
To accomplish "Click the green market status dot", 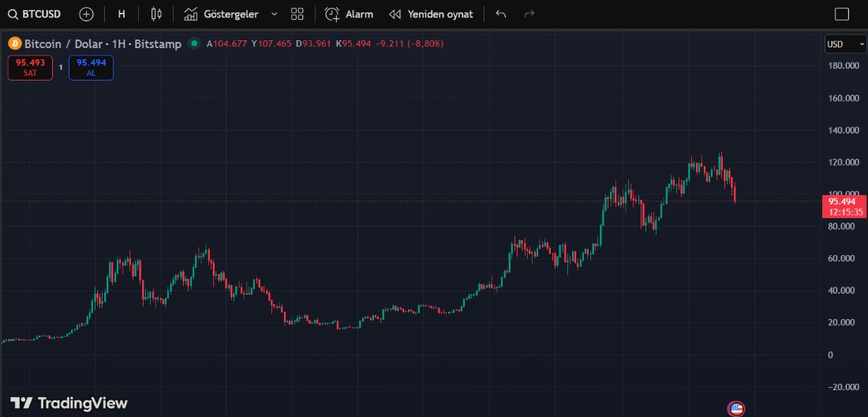I will (194, 43).
